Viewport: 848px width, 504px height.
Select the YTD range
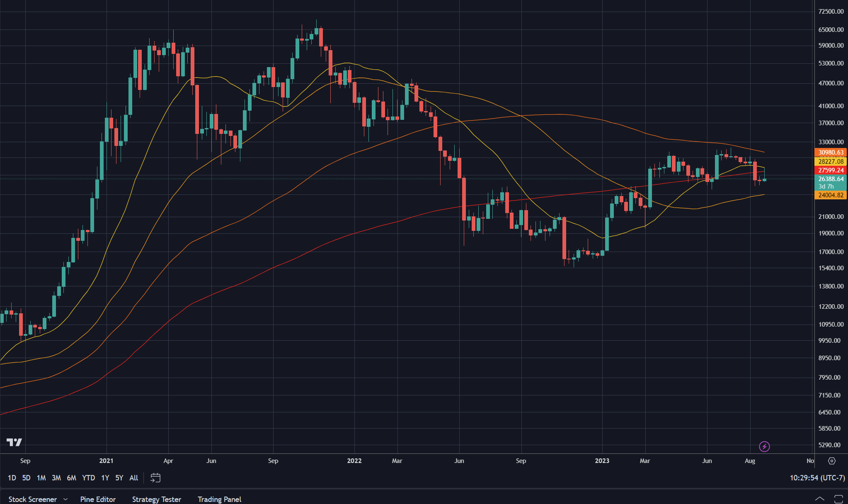[88, 477]
